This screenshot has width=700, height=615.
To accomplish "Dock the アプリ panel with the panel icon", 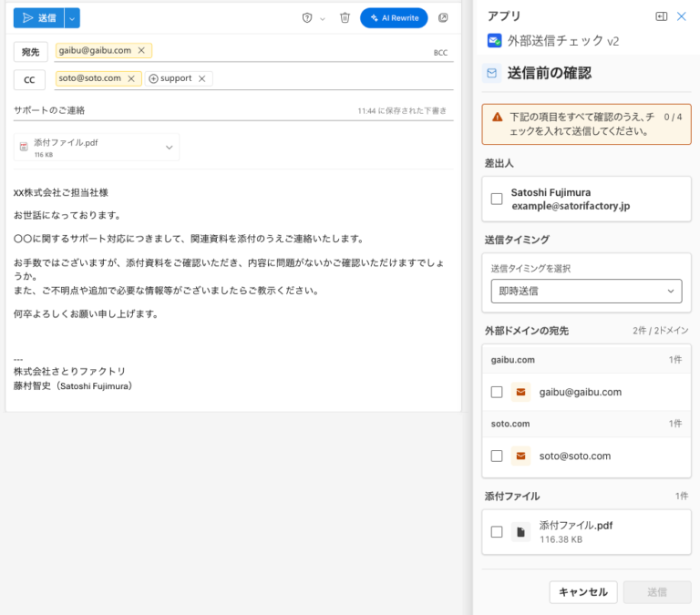I will tap(661, 16).
